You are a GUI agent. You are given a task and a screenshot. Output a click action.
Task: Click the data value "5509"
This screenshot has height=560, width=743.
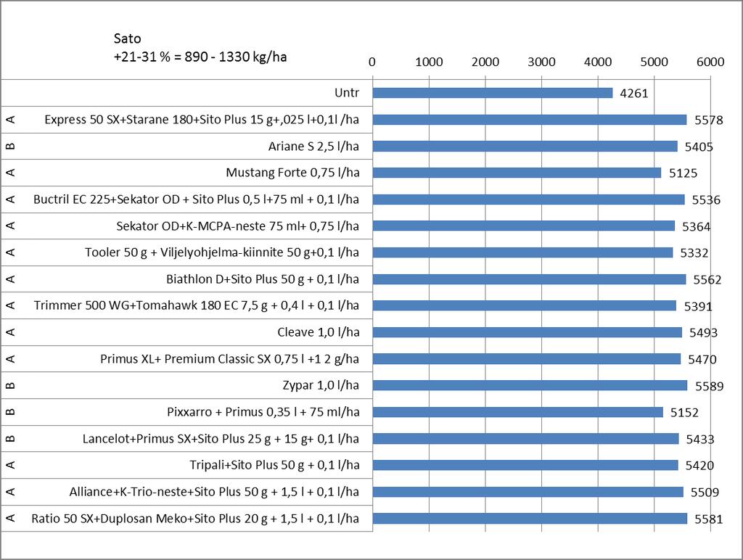click(705, 493)
